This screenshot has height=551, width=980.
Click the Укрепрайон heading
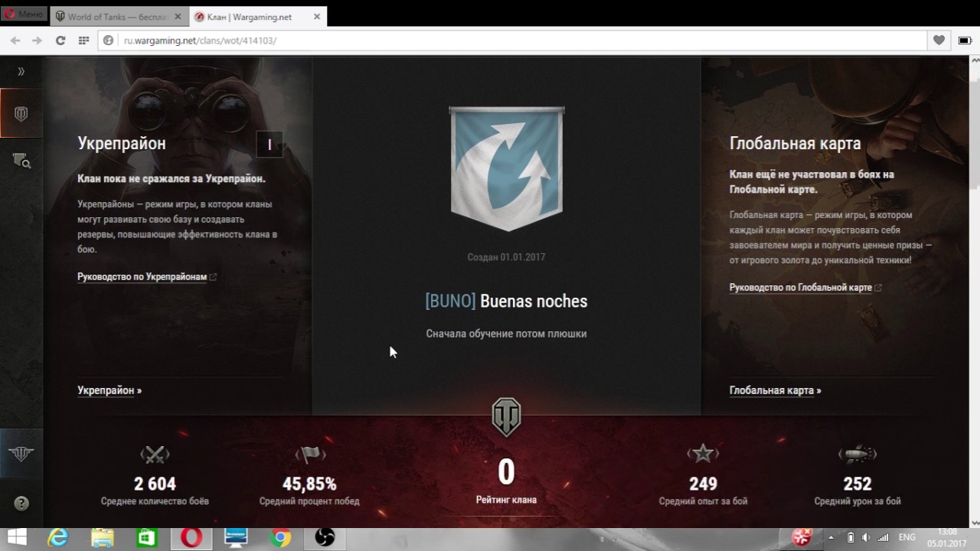122,143
